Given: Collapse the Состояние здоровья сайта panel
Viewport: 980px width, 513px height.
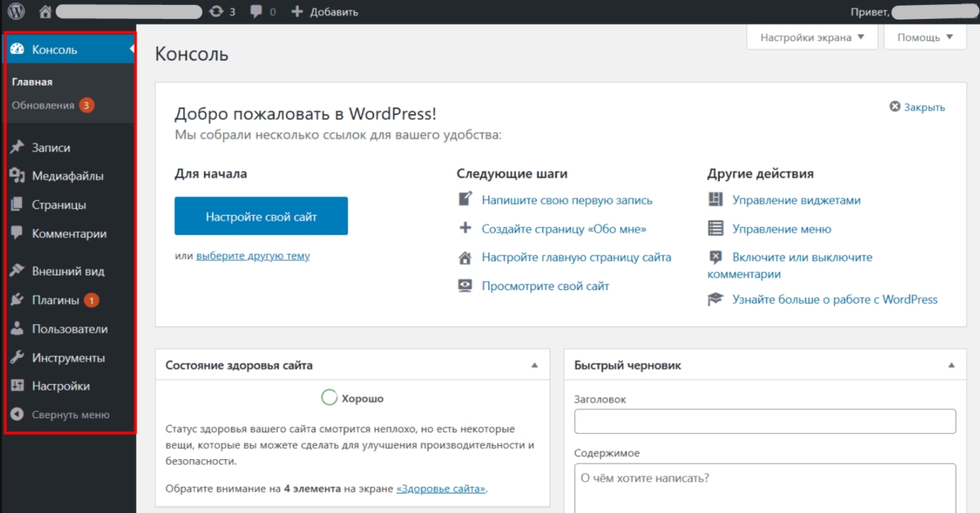Looking at the screenshot, I should click(x=534, y=365).
